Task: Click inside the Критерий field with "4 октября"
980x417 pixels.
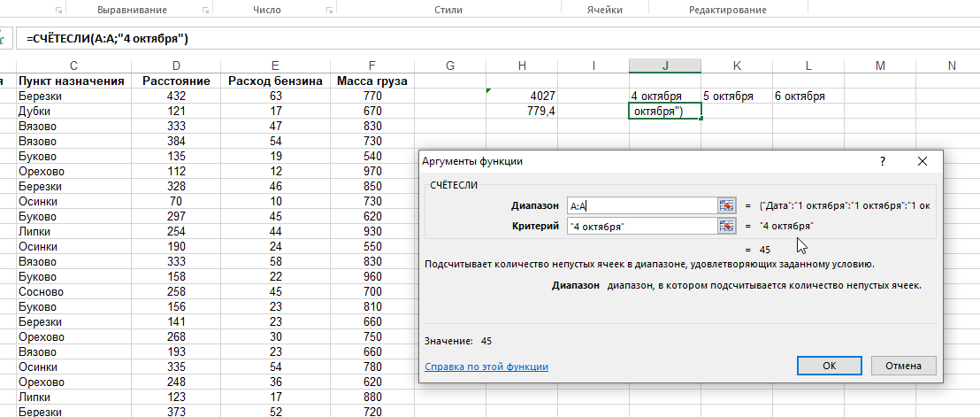Action: pyautogui.click(x=642, y=227)
